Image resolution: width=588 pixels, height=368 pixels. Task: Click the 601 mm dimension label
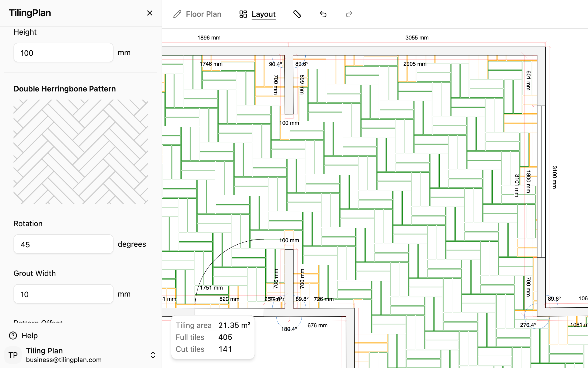coord(529,81)
